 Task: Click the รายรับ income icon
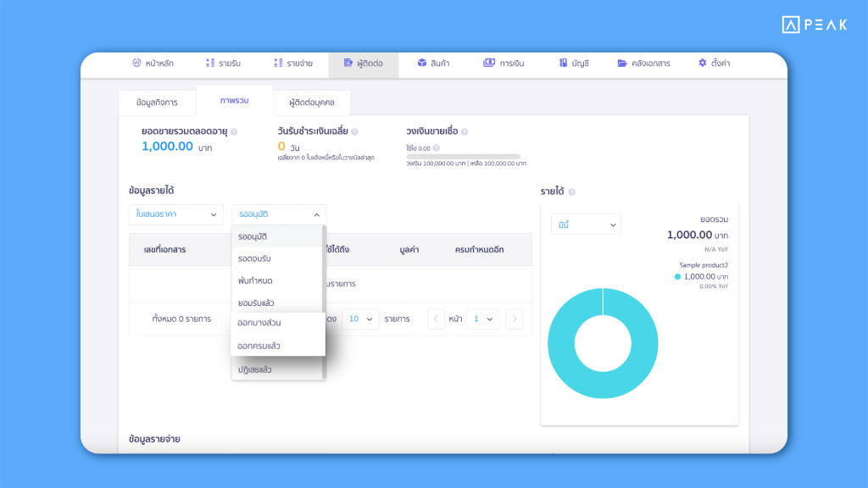pos(210,63)
